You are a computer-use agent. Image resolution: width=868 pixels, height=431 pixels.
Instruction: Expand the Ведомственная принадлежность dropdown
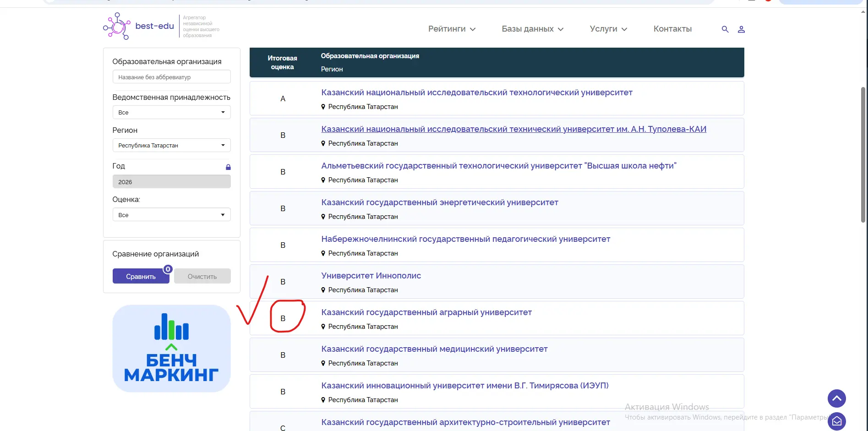pos(171,112)
